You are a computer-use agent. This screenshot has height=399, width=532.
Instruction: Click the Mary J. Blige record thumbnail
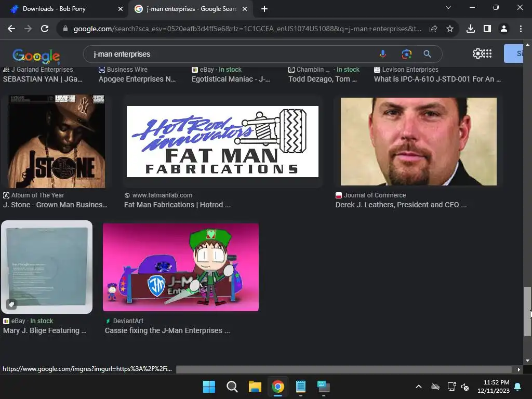(47, 267)
